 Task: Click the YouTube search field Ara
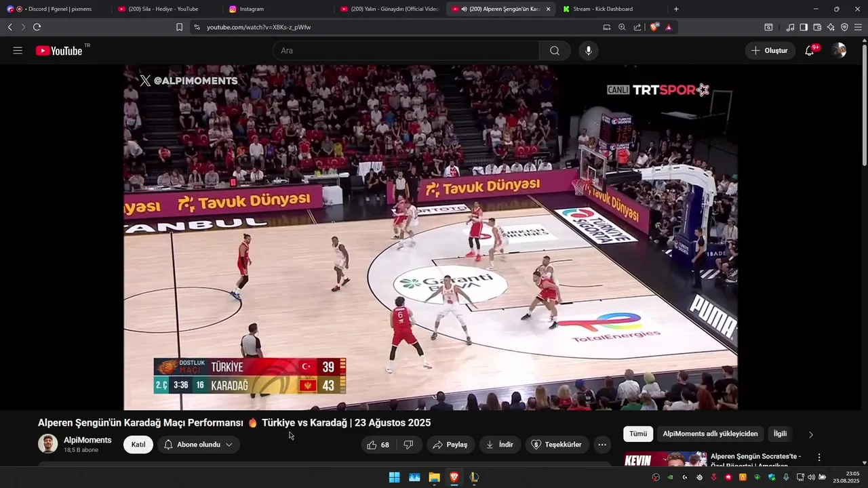coord(406,51)
